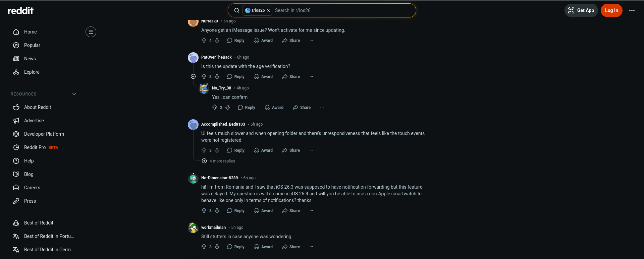644x259 pixels.
Task: Upvote the Nufreaku iMessage comment
Action: click(x=204, y=41)
